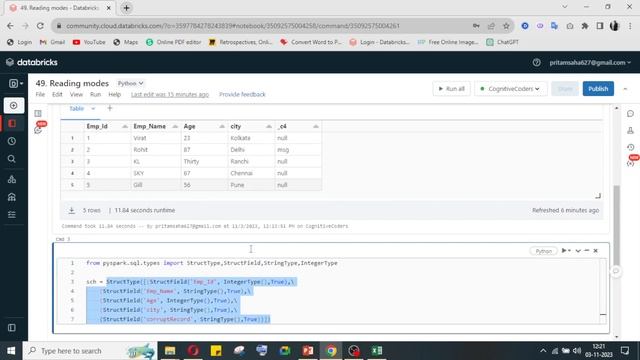Open the Last edit was minutes ago link

tap(170, 94)
